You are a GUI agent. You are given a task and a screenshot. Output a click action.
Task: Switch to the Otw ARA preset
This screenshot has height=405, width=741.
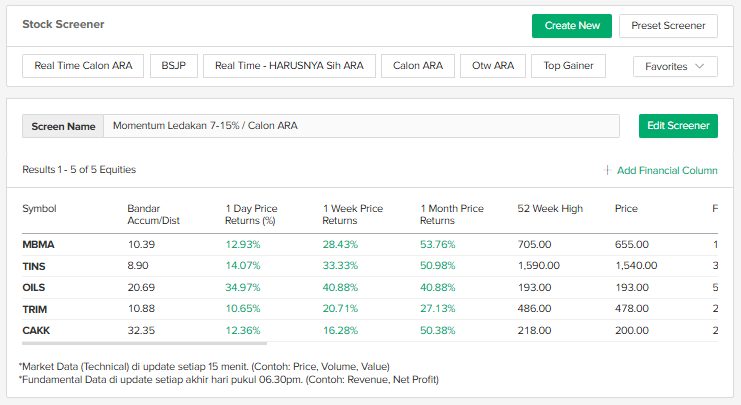(x=492, y=66)
